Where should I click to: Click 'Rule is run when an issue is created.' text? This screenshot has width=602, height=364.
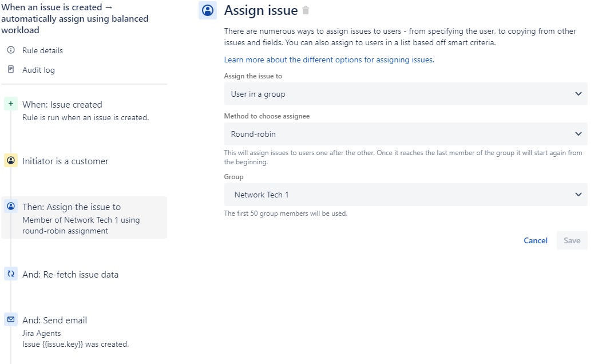pos(86,117)
